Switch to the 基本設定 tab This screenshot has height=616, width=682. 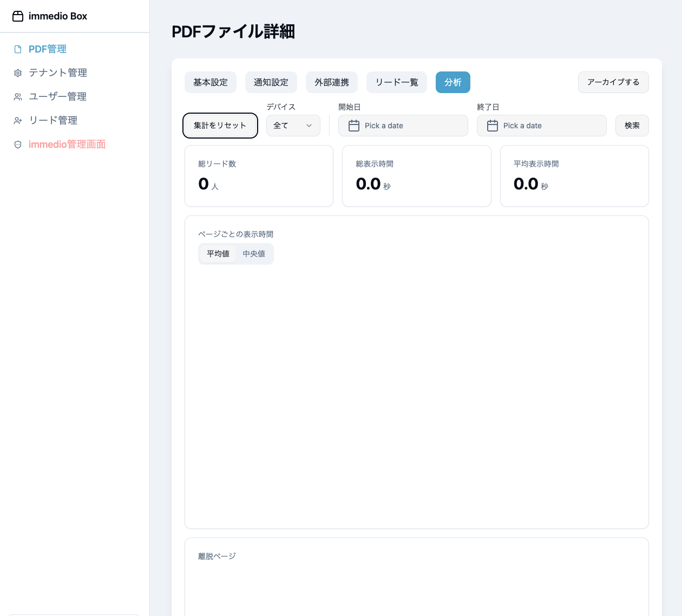(211, 82)
